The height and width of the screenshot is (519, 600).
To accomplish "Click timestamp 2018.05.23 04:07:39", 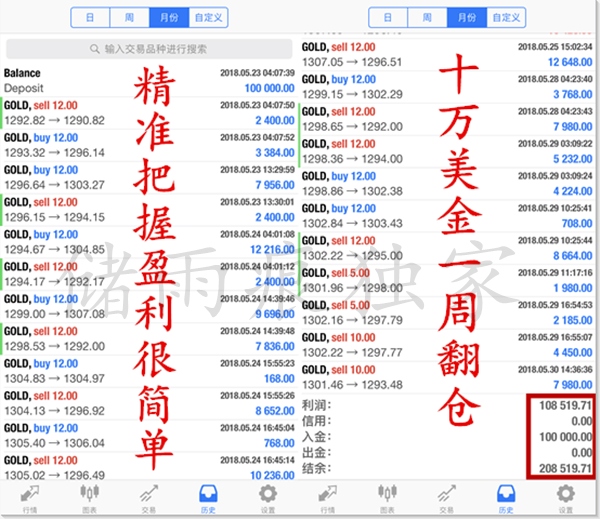I will (x=258, y=73).
